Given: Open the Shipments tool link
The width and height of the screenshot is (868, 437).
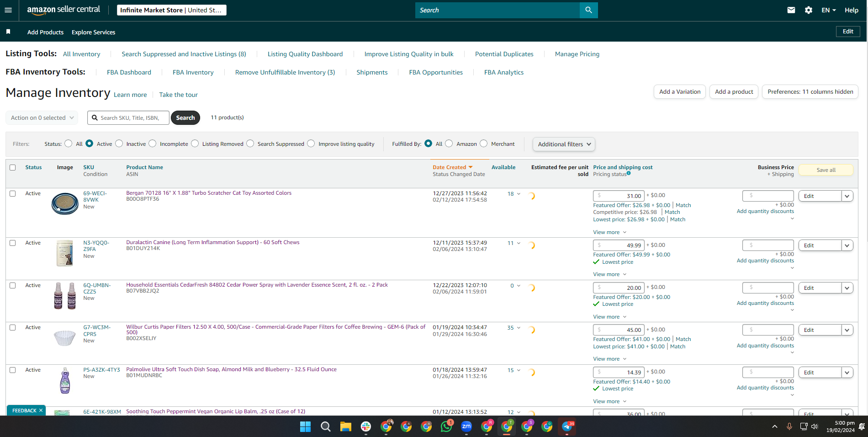Looking at the screenshot, I should tap(372, 72).
